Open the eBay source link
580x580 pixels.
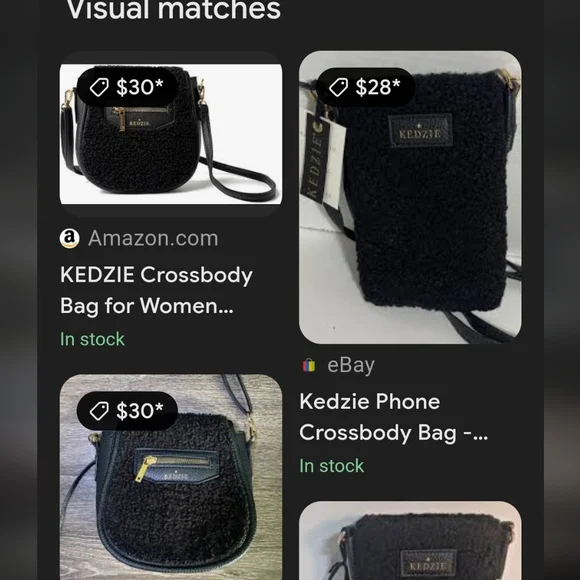click(x=351, y=365)
